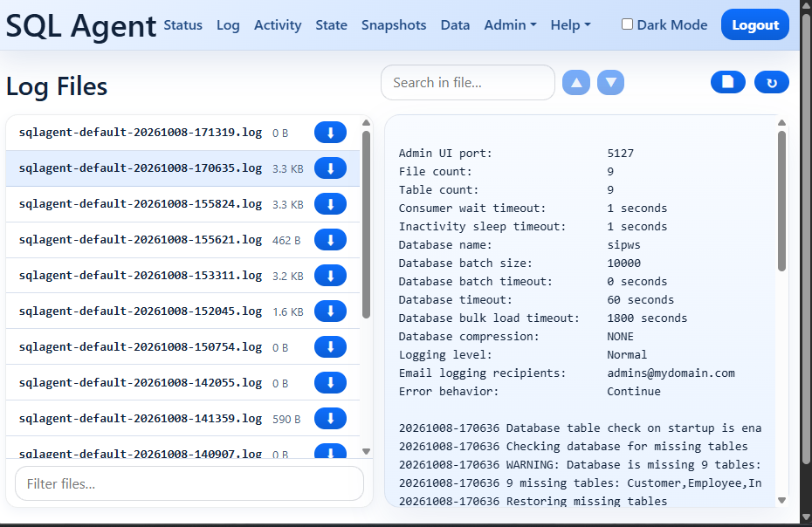
Task: Log out with the Logout button
Action: pos(755,24)
